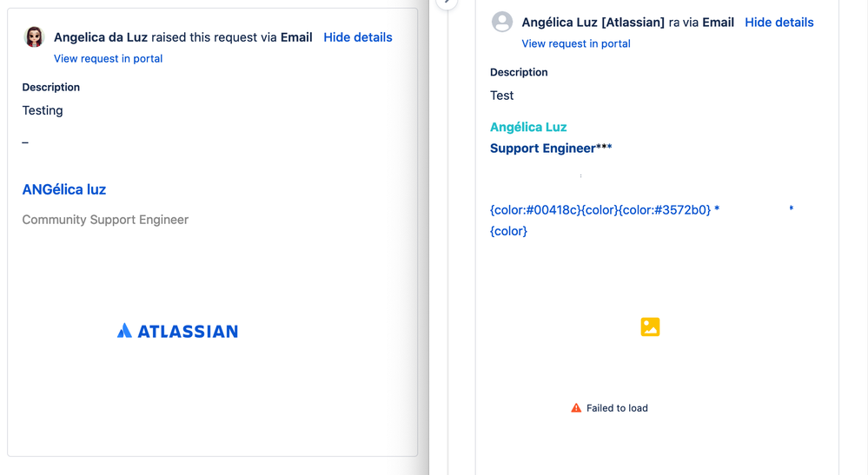This screenshot has width=868, height=475.
Task: Click the yellow broken image placeholder icon
Action: pyautogui.click(x=650, y=327)
